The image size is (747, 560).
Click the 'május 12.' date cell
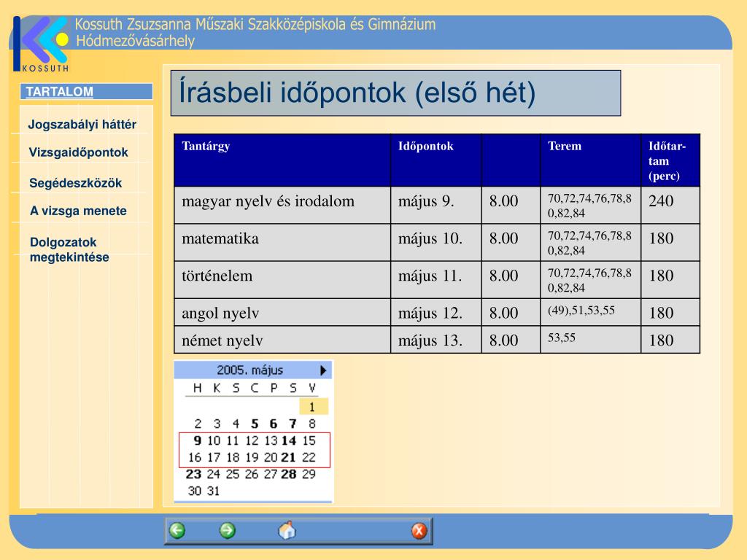click(436, 312)
